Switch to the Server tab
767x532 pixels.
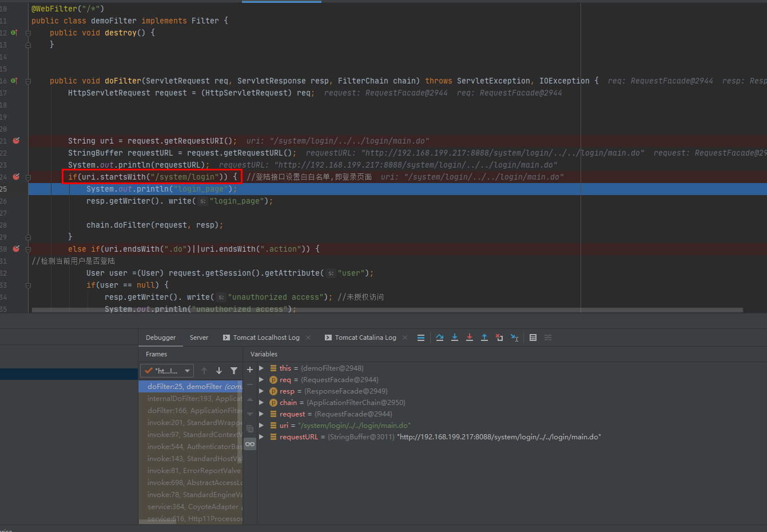pos(198,338)
